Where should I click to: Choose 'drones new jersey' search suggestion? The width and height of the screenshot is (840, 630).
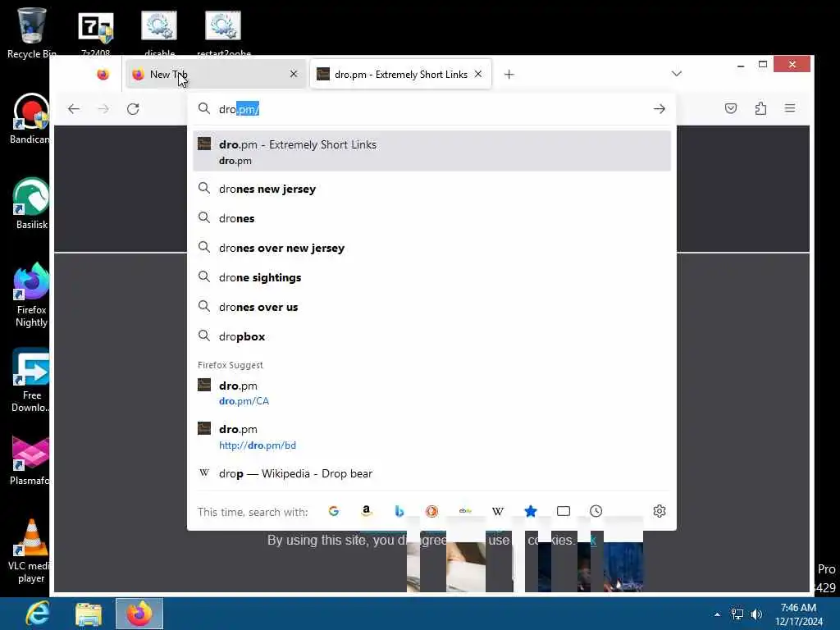(x=431, y=189)
